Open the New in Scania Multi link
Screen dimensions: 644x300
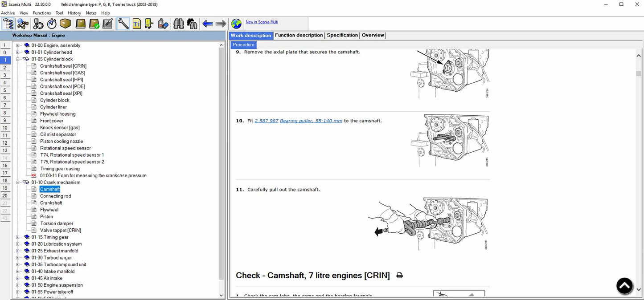[262, 22]
